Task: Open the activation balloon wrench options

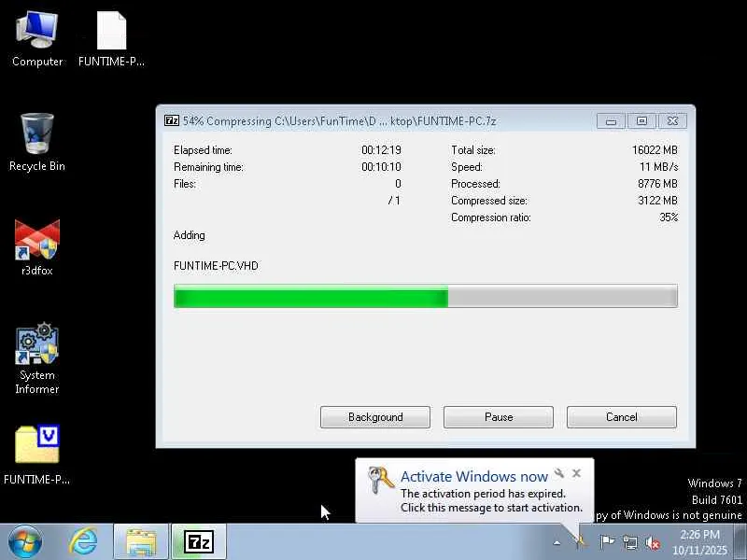Action: pyautogui.click(x=558, y=473)
